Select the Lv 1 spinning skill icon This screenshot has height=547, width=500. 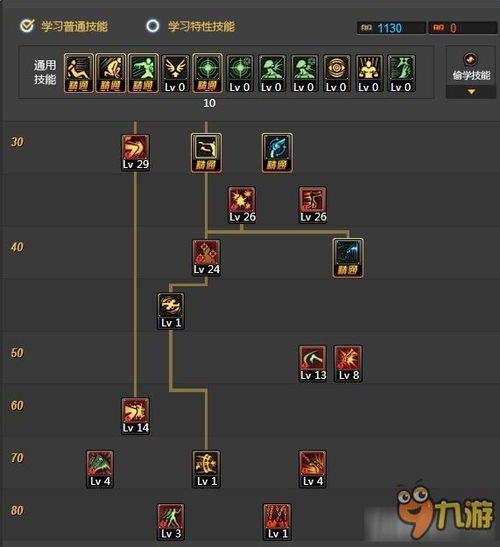[171, 311]
